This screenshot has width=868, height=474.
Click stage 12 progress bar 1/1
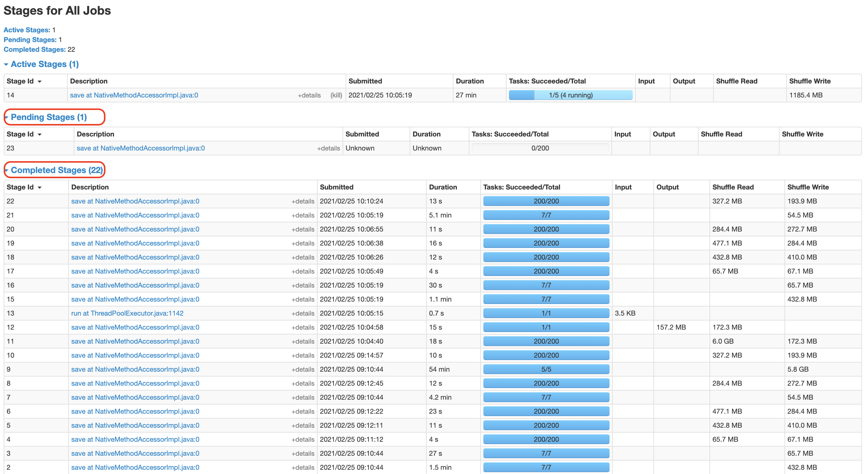coord(546,327)
